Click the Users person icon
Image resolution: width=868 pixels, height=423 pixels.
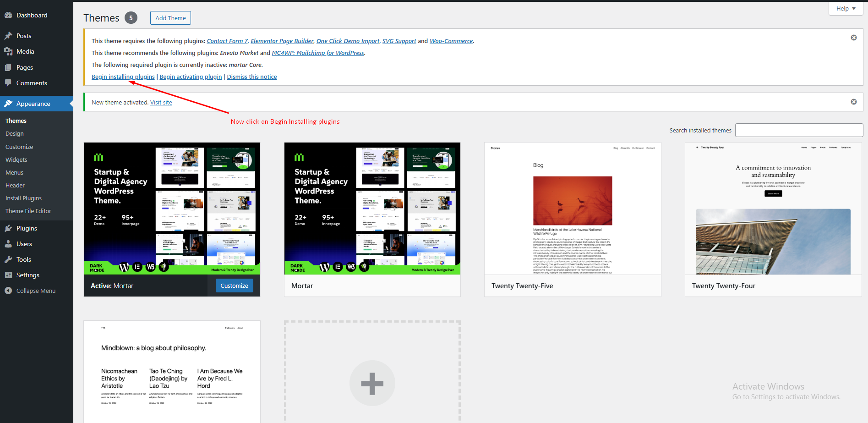pyautogui.click(x=8, y=244)
